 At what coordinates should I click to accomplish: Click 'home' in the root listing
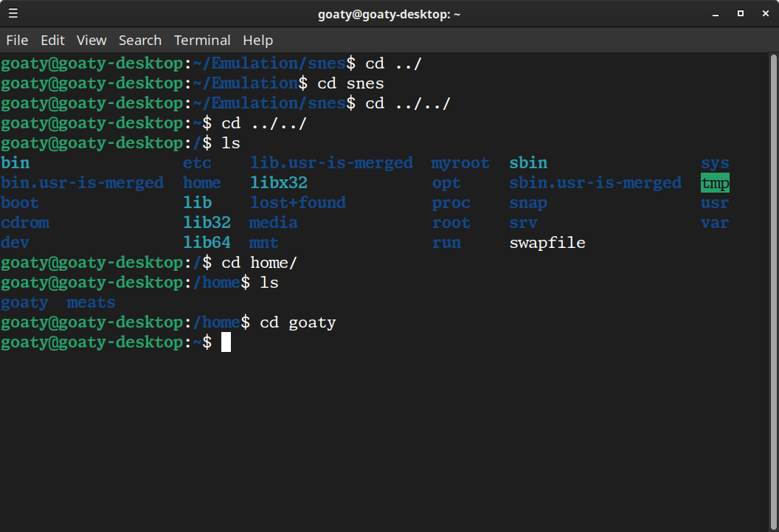[x=201, y=183]
